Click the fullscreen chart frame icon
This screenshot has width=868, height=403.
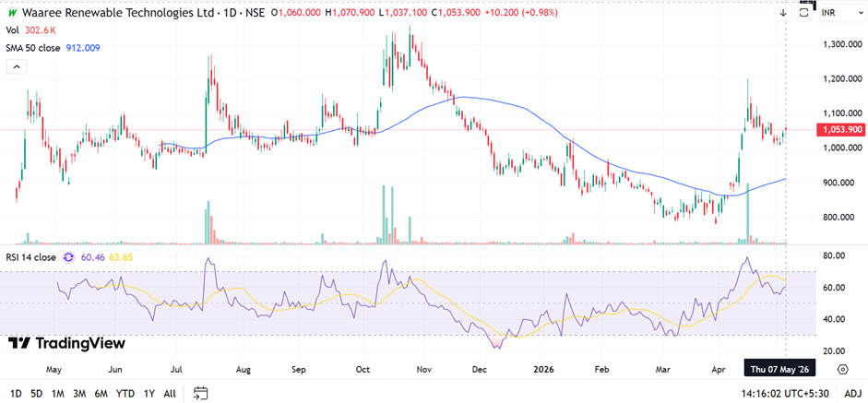pos(803,13)
